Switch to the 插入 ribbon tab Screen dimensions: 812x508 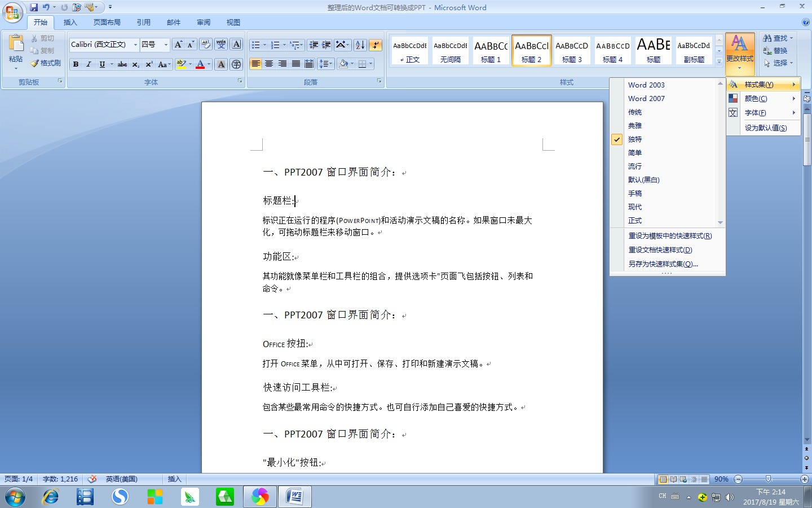pyautogui.click(x=70, y=22)
